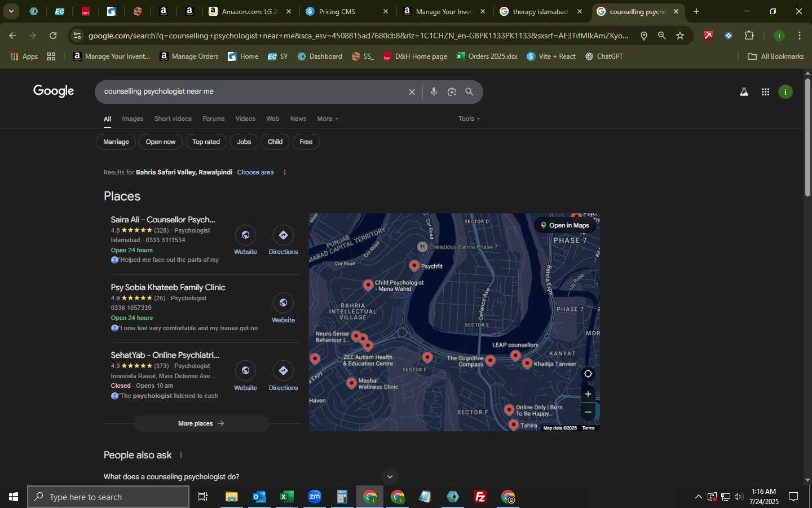
Task: Open the All Bookmarks folder
Action: click(775, 56)
